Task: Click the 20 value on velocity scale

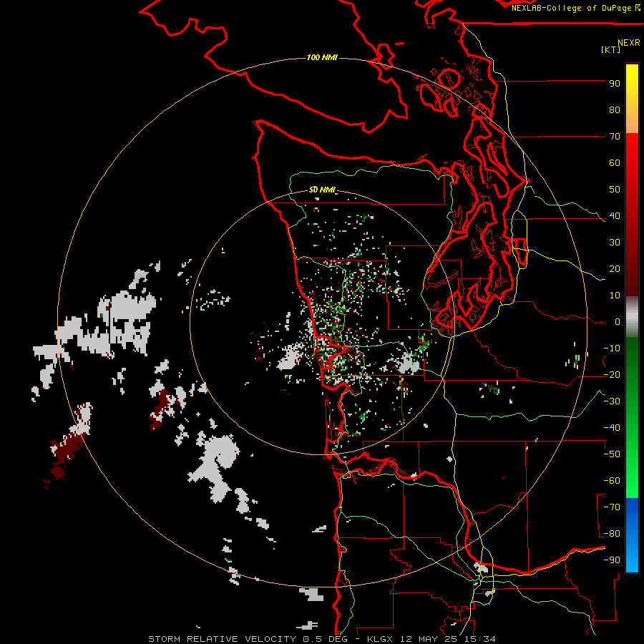Action: tap(615, 269)
